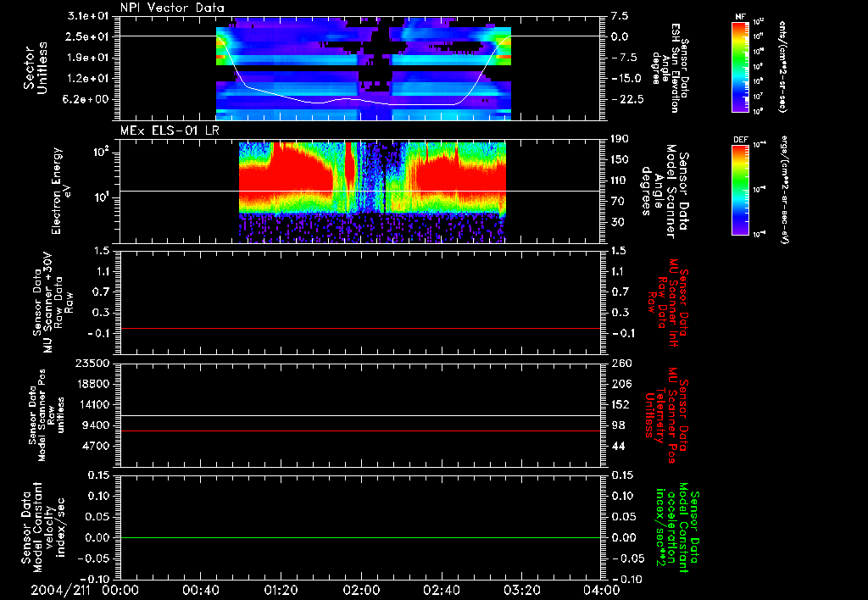Screen dimensions: 868x600
Task: Click the '110' scanner angle tick
Action: point(620,181)
